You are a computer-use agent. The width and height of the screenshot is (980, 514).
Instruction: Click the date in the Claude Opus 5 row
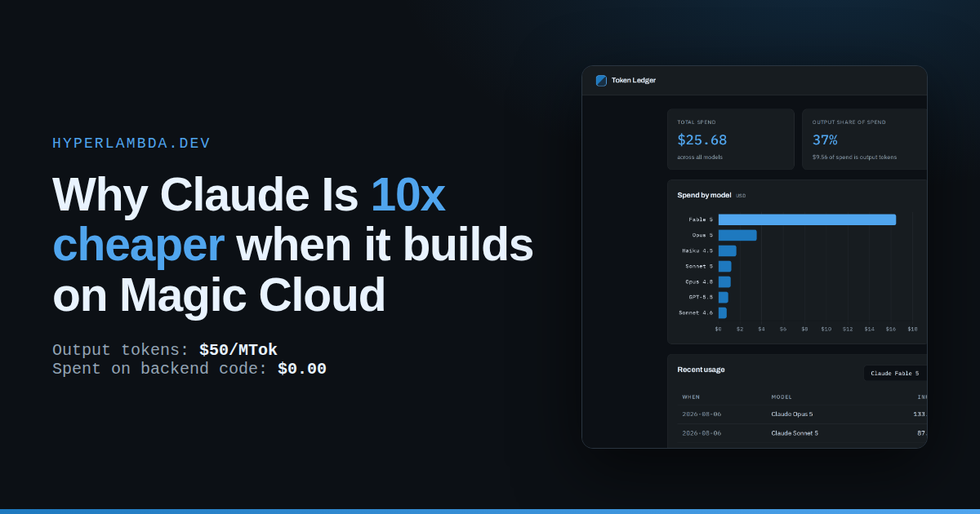[x=702, y=414]
